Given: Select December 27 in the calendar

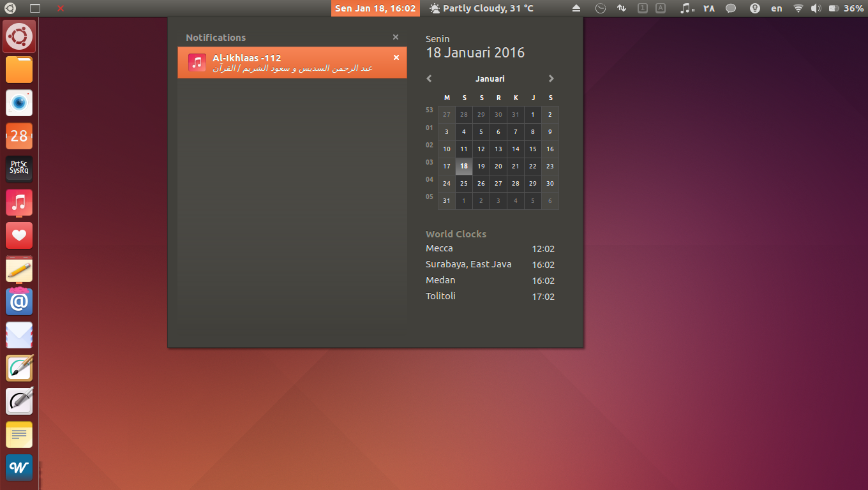Looking at the screenshot, I should coord(447,115).
